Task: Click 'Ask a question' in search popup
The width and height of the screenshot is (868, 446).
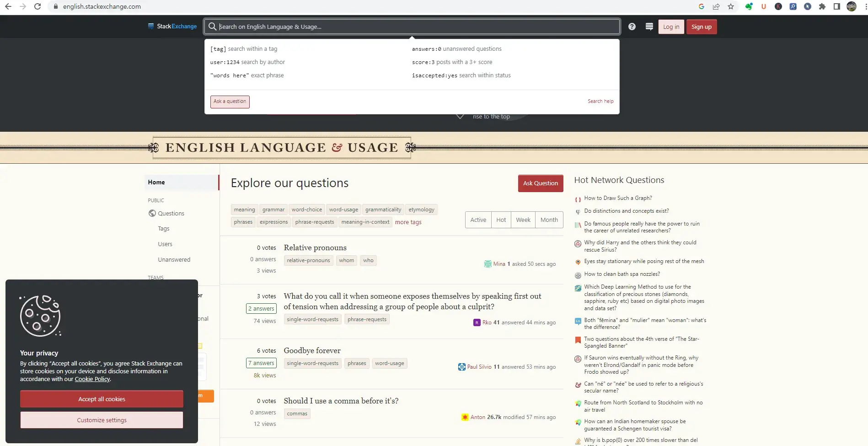Action: pyautogui.click(x=230, y=102)
